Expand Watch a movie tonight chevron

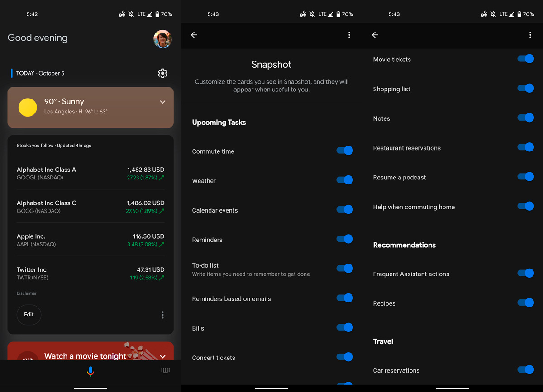162,357
